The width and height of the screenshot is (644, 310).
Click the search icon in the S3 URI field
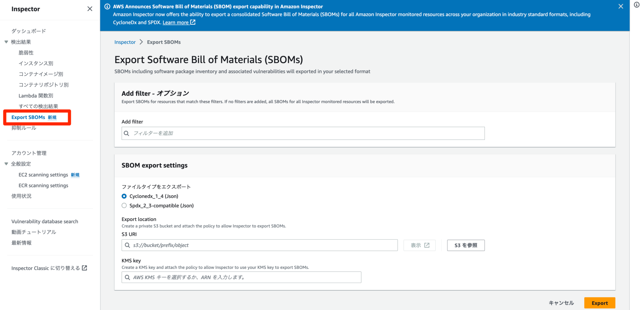pyautogui.click(x=127, y=245)
